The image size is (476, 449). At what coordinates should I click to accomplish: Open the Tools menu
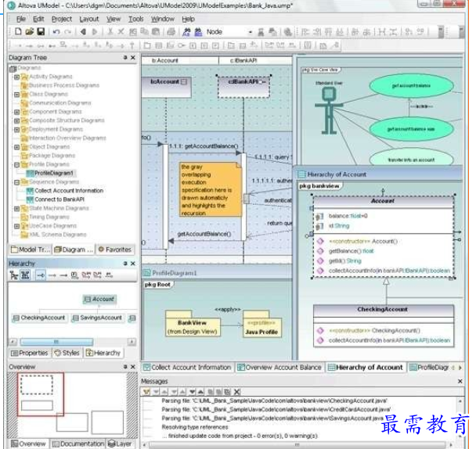tap(136, 19)
